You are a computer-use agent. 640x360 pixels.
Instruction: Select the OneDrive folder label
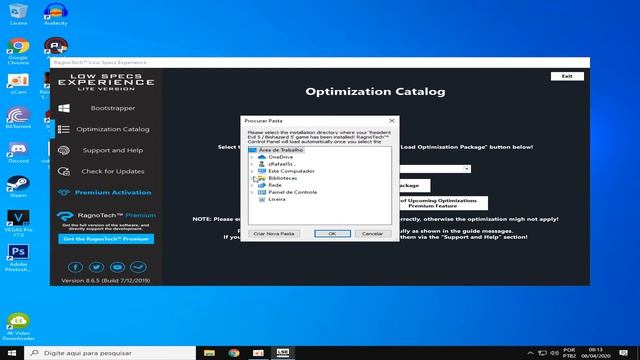[x=280, y=157]
